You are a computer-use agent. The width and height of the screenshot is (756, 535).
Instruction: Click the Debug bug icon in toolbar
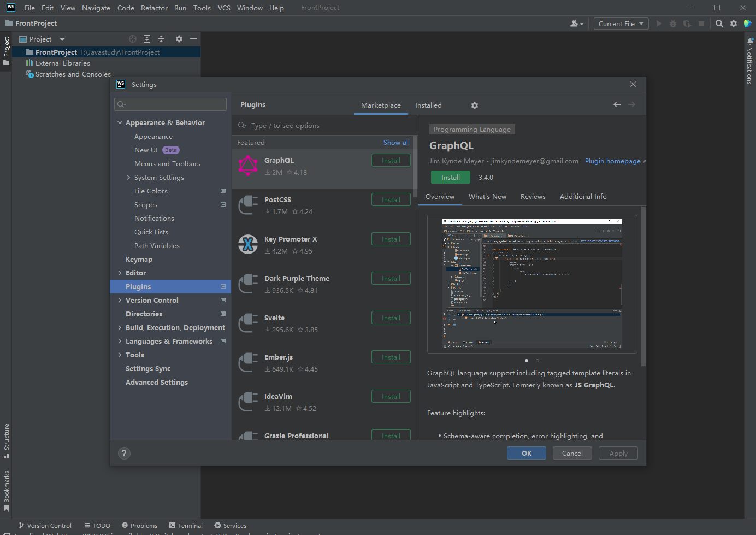click(673, 23)
